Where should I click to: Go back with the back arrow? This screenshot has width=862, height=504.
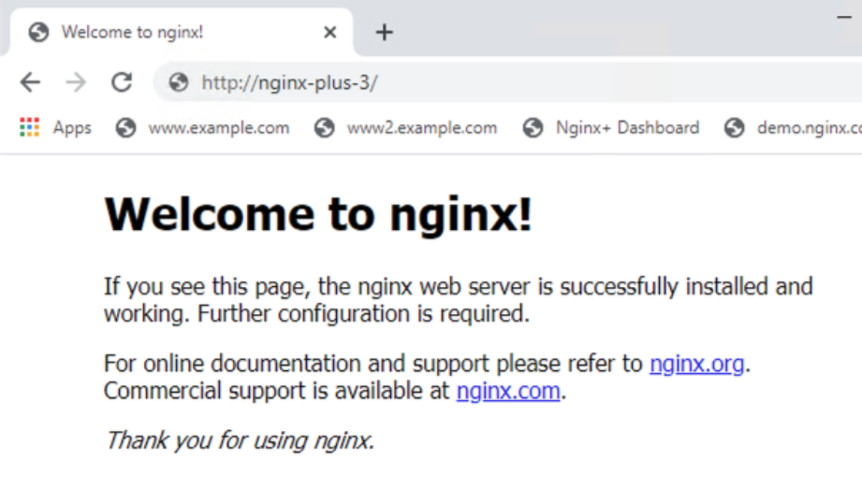click(30, 83)
